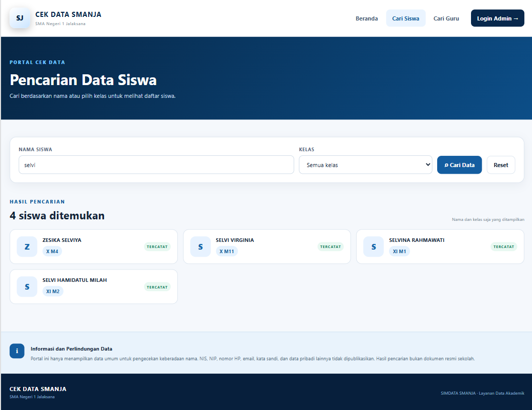Click the S avatar of Selvina Rahmawati
Viewport: 532px width, 410px height.
click(374, 247)
